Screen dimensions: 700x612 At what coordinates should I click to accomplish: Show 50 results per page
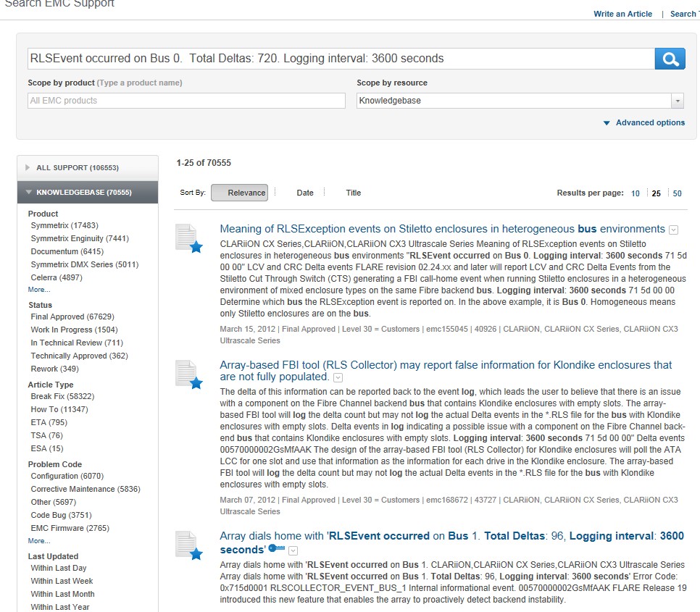[678, 193]
